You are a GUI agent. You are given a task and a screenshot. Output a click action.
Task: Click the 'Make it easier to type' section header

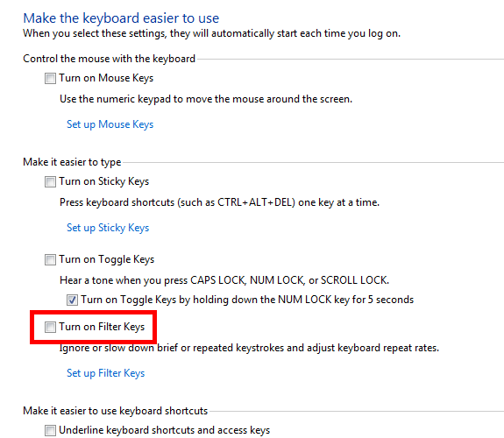click(x=72, y=162)
